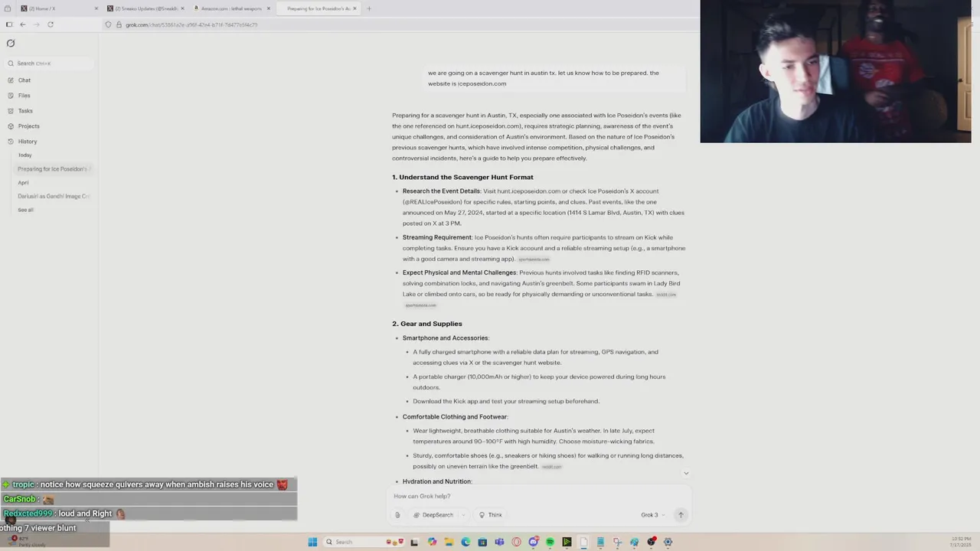Send message with the up-arrow button
This screenshot has height=551, width=980.
coord(680,515)
